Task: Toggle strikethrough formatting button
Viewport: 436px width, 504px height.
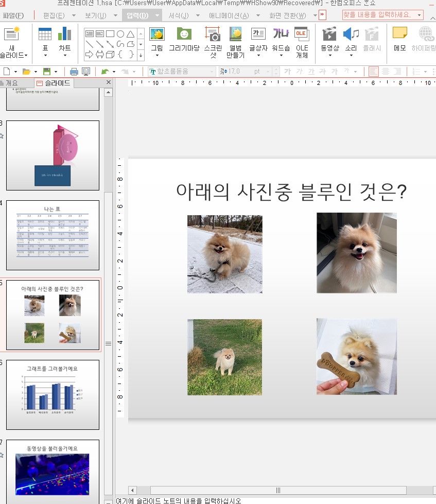Action: click(323, 72)
